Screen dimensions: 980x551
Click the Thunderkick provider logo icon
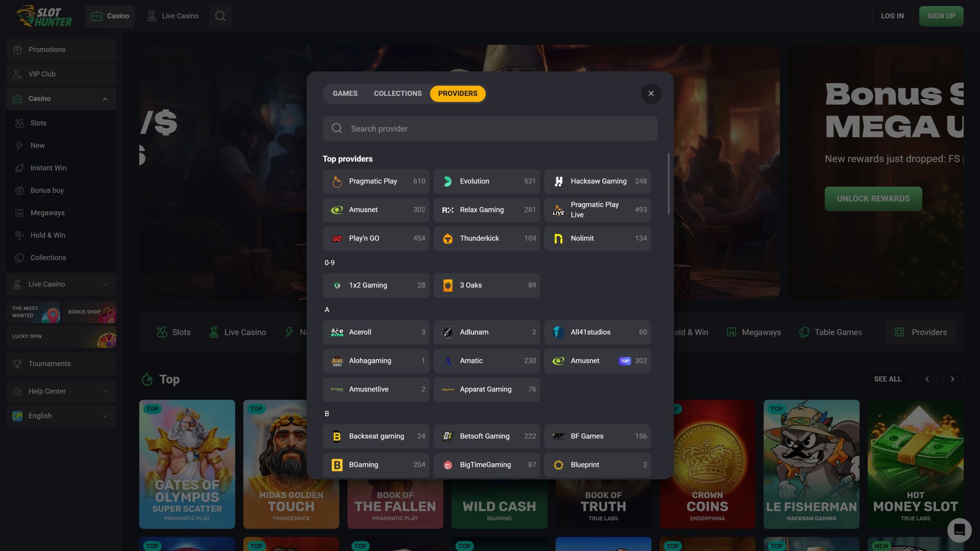point(448,238)
